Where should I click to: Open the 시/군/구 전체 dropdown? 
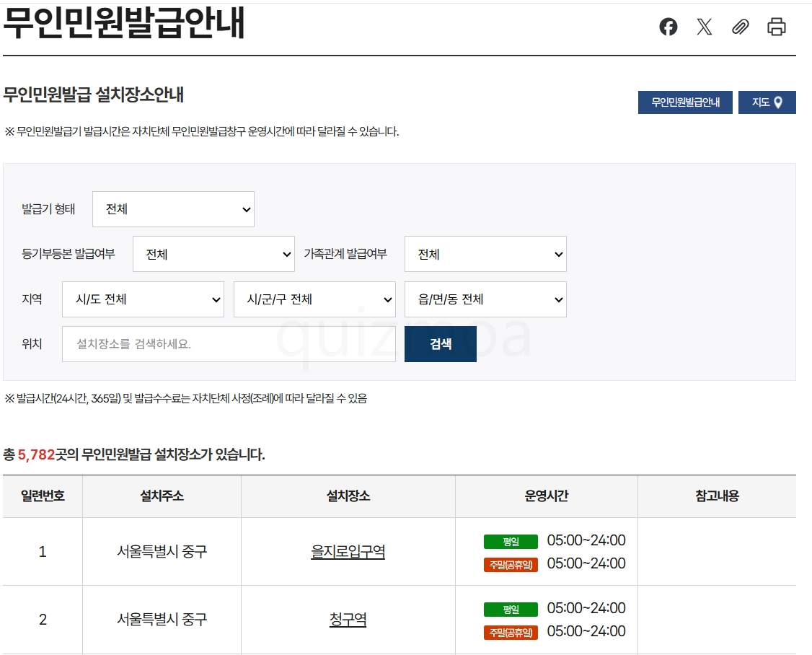tap(315, 299)
